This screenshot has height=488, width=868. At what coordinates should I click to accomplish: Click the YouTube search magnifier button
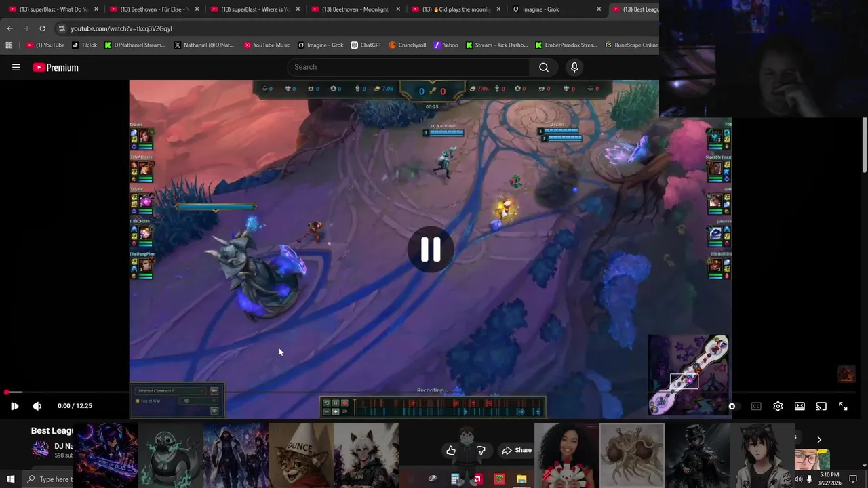(x=543, y=67)
